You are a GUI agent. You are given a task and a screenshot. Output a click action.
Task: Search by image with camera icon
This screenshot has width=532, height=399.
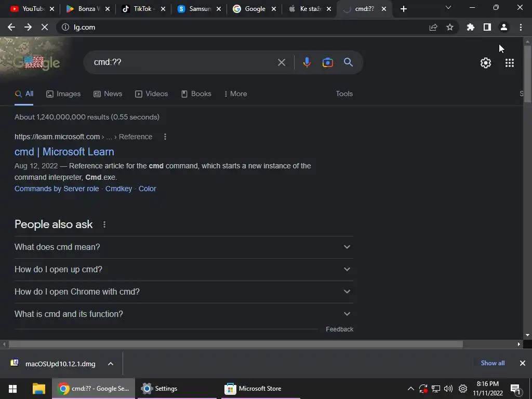click(x=328, y=62)
